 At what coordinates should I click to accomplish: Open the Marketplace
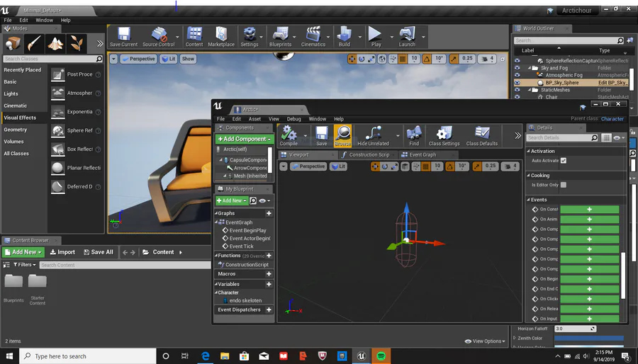pyautogui.click(x=221, y=37)
